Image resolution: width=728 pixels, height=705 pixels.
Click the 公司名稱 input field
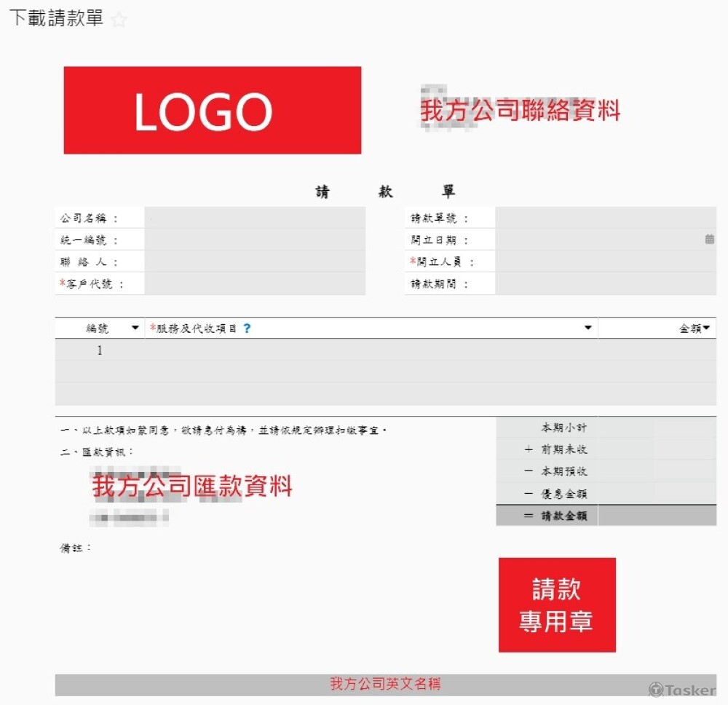[x=255, y=218]
